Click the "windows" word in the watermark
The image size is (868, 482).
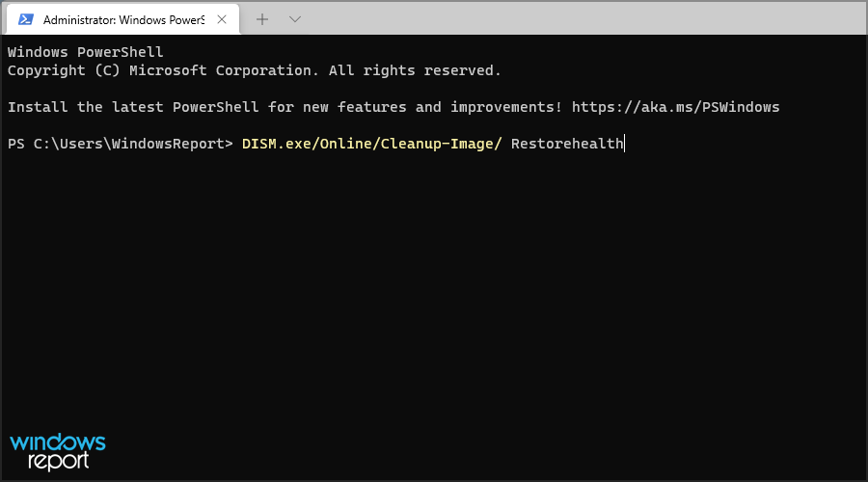(58, 443)
